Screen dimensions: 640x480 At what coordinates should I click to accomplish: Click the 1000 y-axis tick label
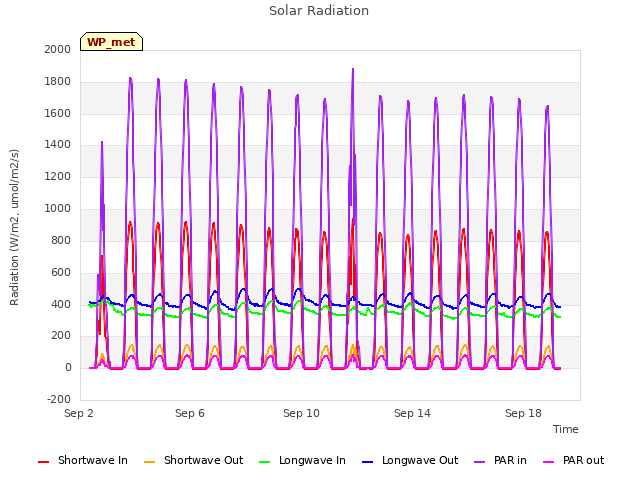58,209
